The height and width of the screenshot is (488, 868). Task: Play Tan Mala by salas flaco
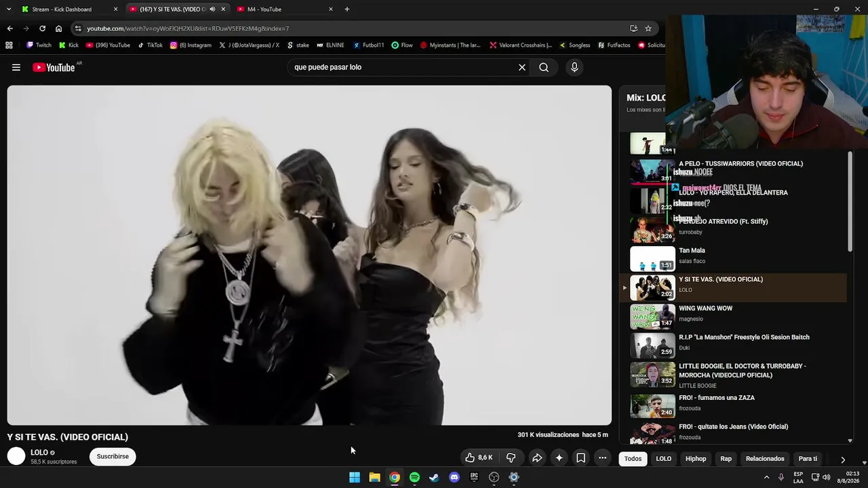(x=732, y=259)
